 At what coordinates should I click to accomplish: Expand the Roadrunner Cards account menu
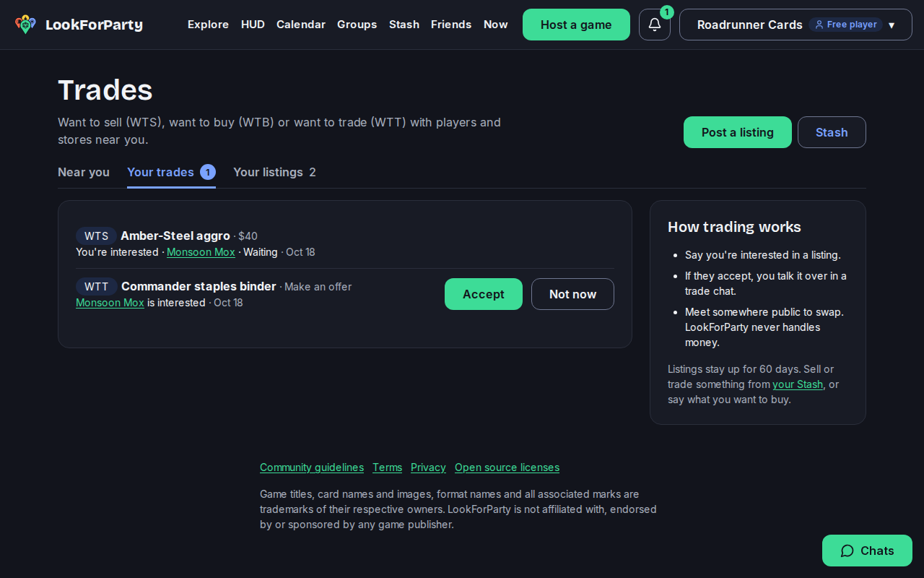796,25
